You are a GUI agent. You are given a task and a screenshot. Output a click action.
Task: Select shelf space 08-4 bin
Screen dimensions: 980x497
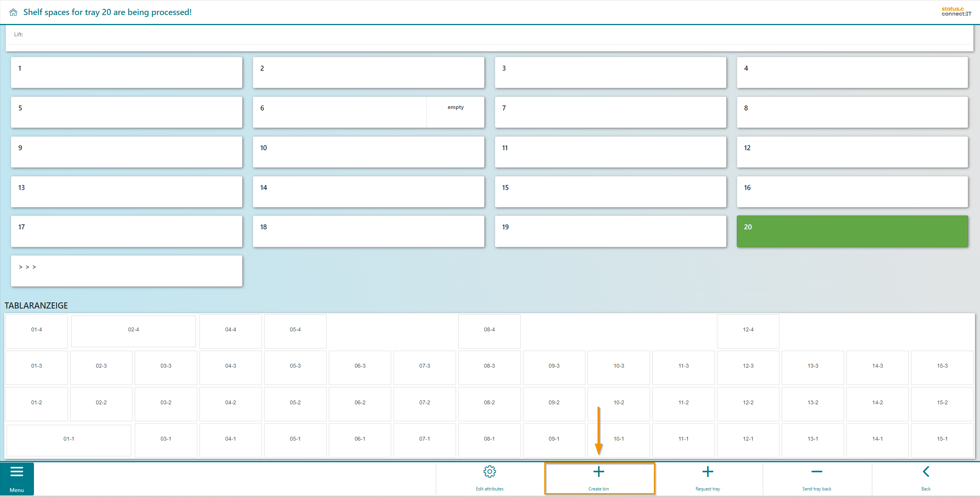[x=489, y=331]
